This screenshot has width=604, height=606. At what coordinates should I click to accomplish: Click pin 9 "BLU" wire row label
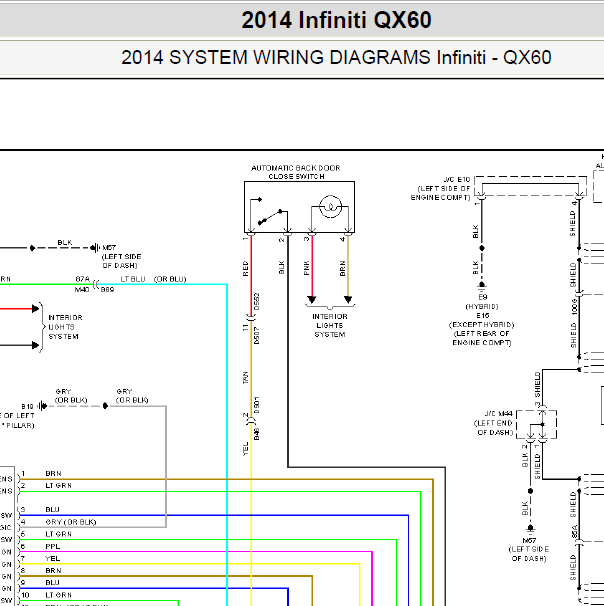[52, 582]
